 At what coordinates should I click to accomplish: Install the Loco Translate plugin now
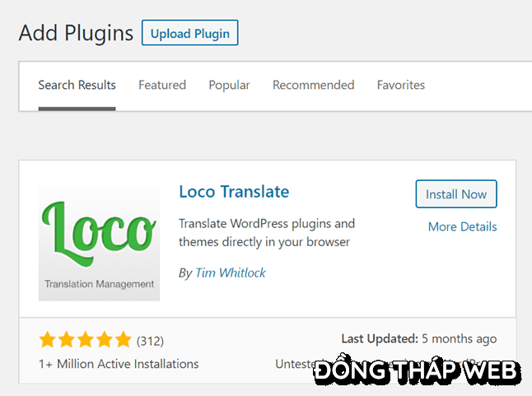[x=456, y=194]
